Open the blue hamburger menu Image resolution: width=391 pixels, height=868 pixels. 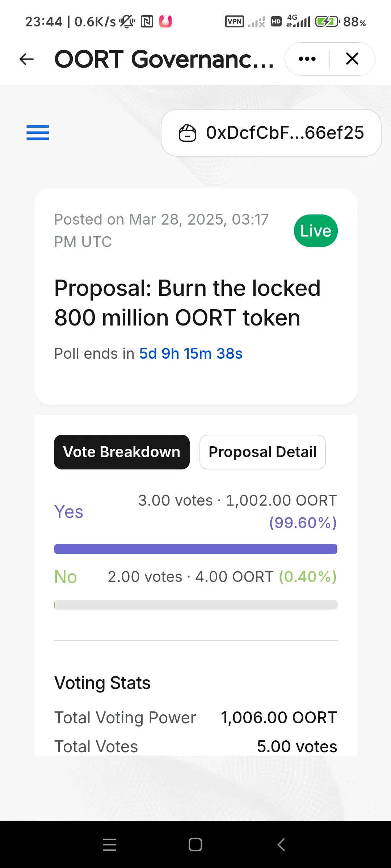pos(38,132)
